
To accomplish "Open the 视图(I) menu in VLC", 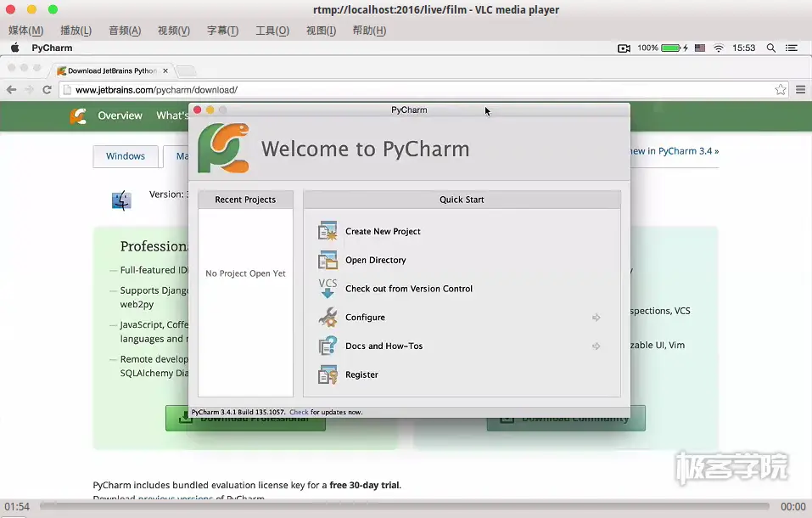I will pos(321,31).
